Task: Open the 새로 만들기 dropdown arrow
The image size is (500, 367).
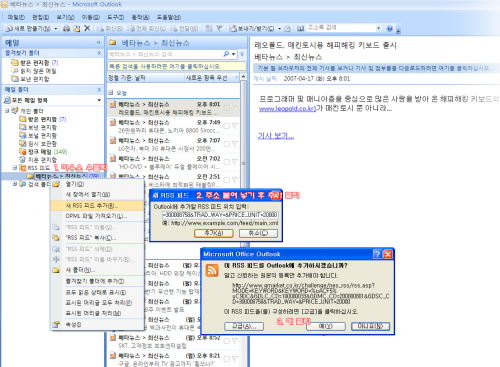Action: click(x=56, y=29)
